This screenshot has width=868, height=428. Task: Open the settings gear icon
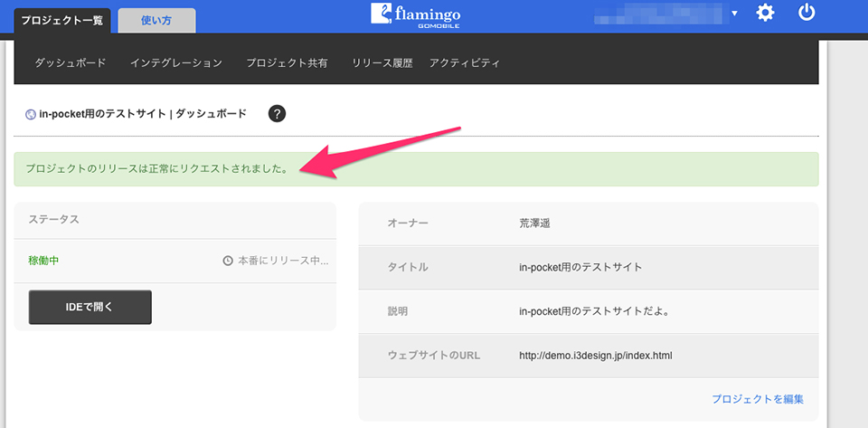point(765,12)
